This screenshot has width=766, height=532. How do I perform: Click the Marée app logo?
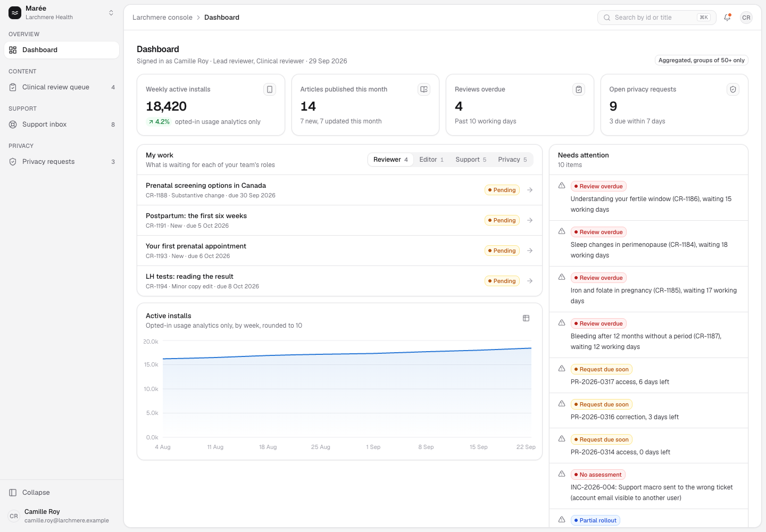[15, 13]
